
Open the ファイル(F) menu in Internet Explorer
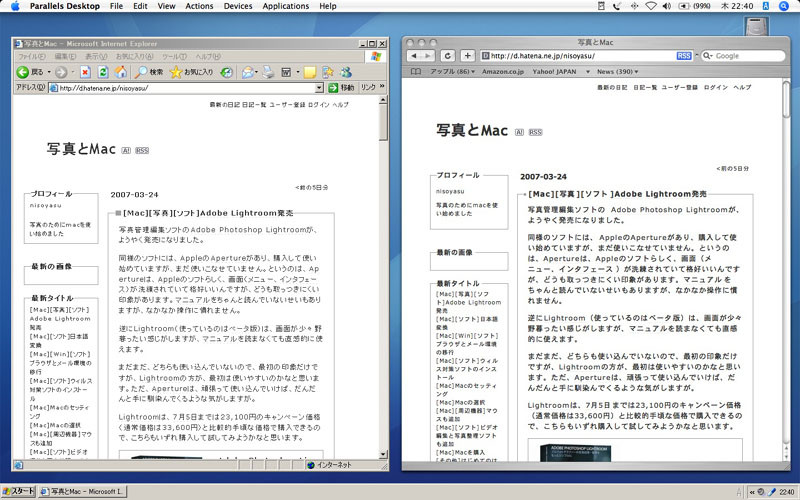click(31, 57)
